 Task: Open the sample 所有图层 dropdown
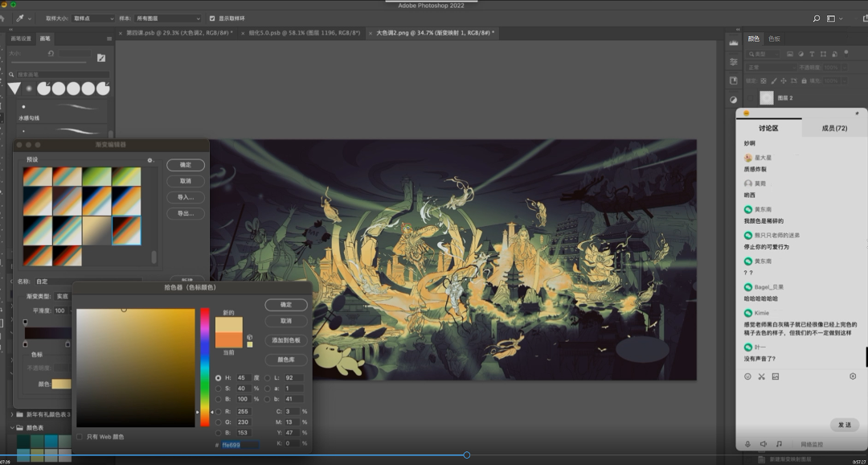[168, 19]
